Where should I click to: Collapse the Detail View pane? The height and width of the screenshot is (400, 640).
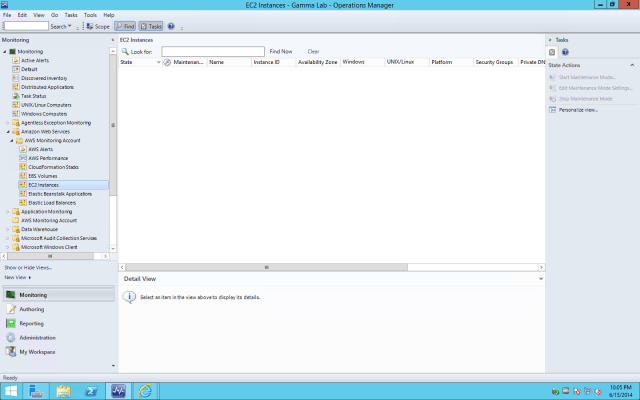[x=541, y=279]
